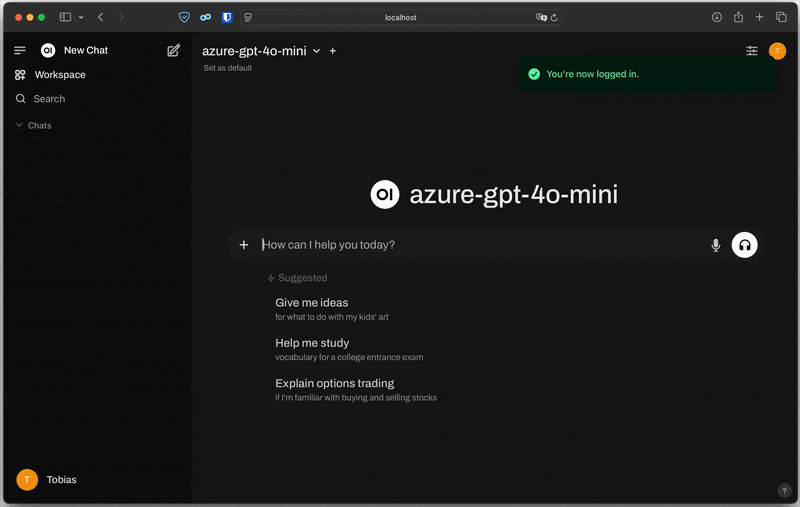Select the Explain options trading suggestion
Image resolution: width=800 pixels, height=507 pixels.
[356, 390]
